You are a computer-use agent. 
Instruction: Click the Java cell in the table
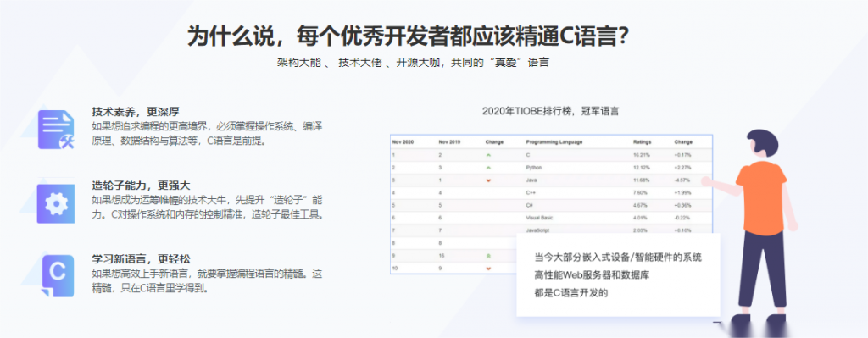point(531,180)
